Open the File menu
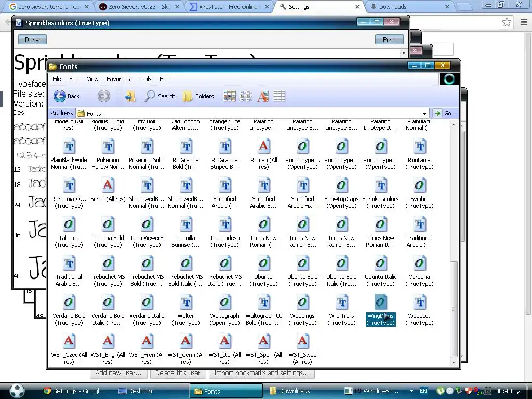This screenshot has width=532, height=399. coord(57,79)
